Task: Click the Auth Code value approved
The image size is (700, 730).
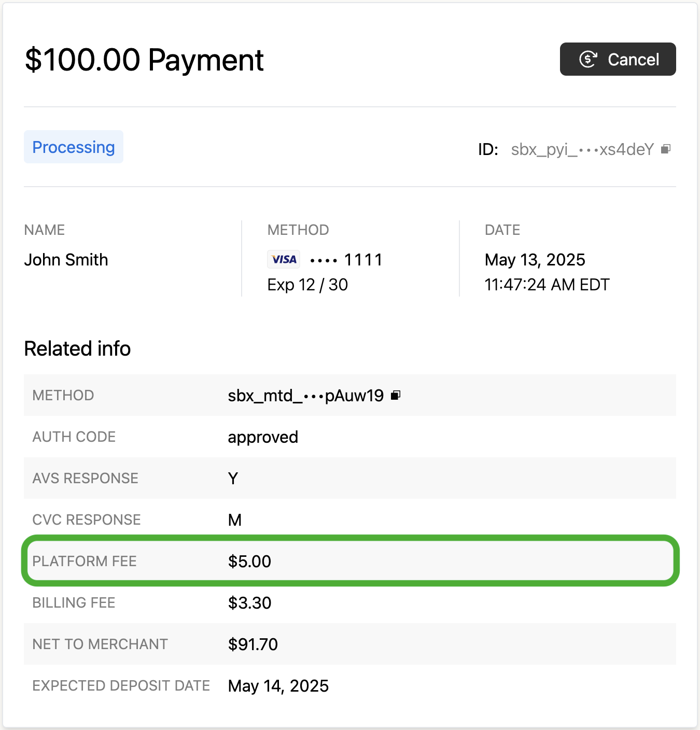Action: (x=263, y=437)
